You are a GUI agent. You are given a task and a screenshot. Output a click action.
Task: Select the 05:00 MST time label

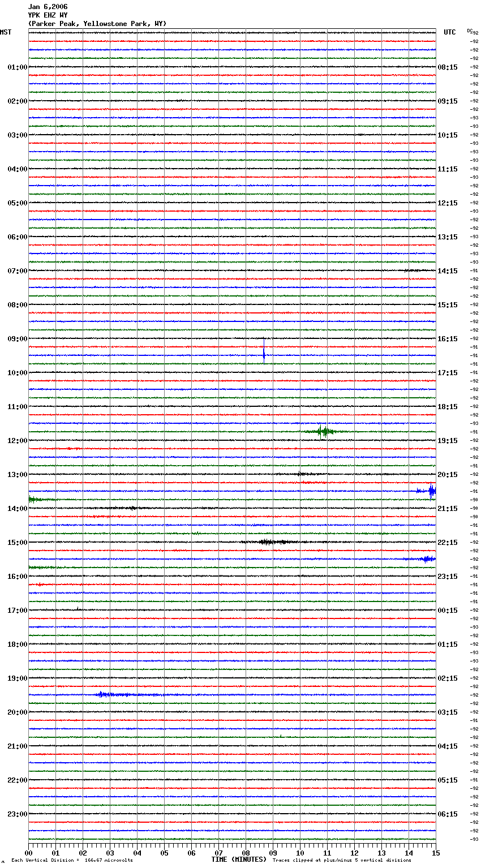pyautogui.click(x=18, y=203)
